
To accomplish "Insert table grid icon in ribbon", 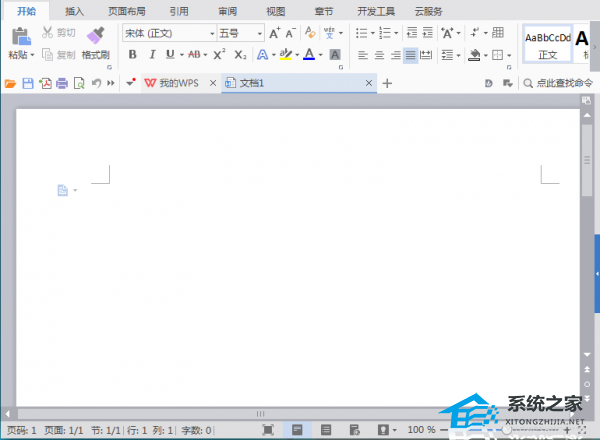I will point(498,33).
